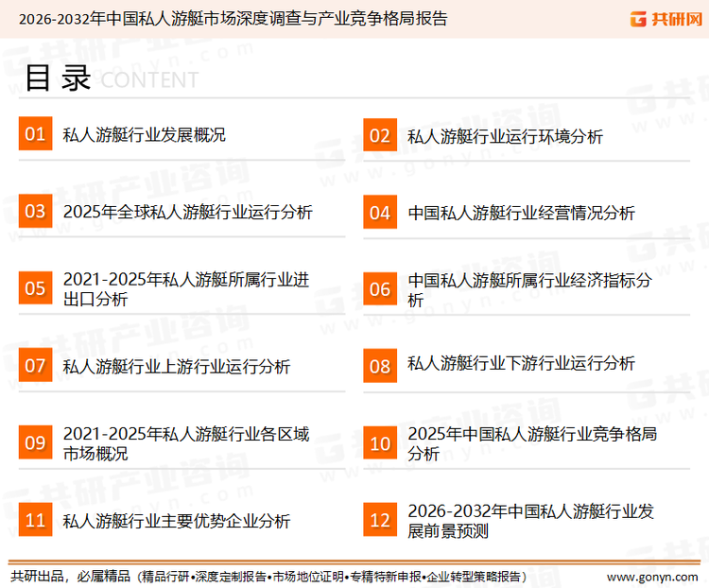Click the orange 01 number badge
This screenshot has height=588, width=709.
pyautogui.click(x=35, y=134)
